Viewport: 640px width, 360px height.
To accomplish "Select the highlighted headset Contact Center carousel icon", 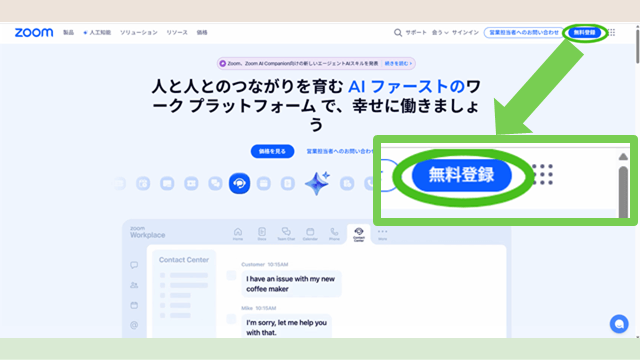I will tap(239, 183).
